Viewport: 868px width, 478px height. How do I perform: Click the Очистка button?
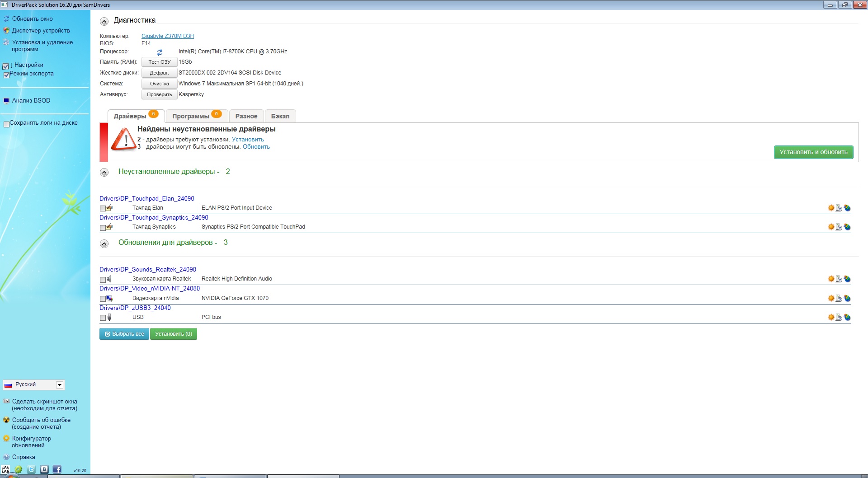click(160, 84)
